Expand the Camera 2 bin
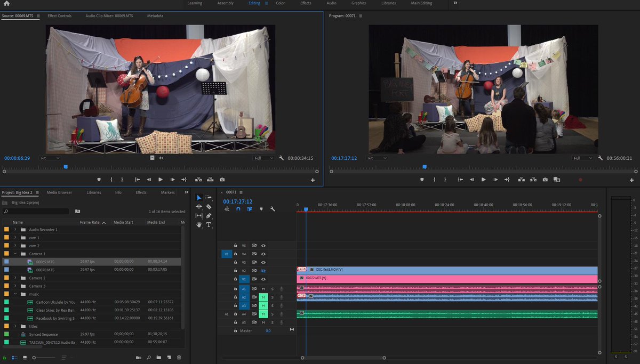This screenshot has width=640, height=364. pyautogui.click(x=15, y=278)
